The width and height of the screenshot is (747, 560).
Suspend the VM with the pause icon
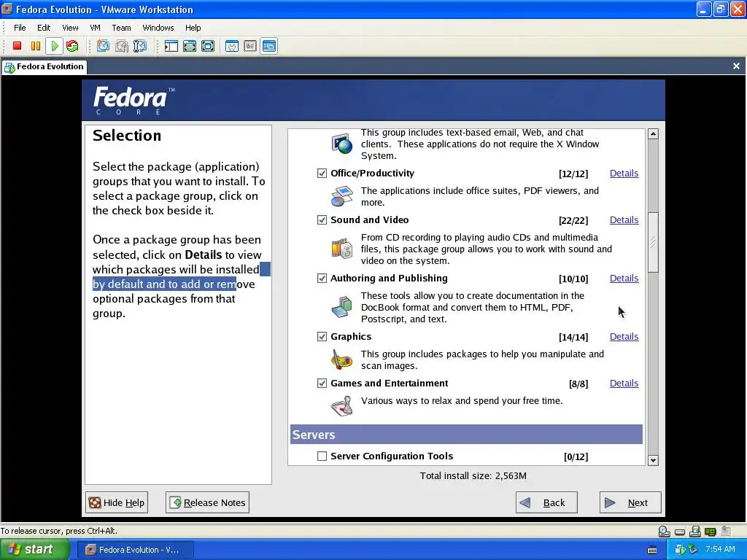click(36, 46)
